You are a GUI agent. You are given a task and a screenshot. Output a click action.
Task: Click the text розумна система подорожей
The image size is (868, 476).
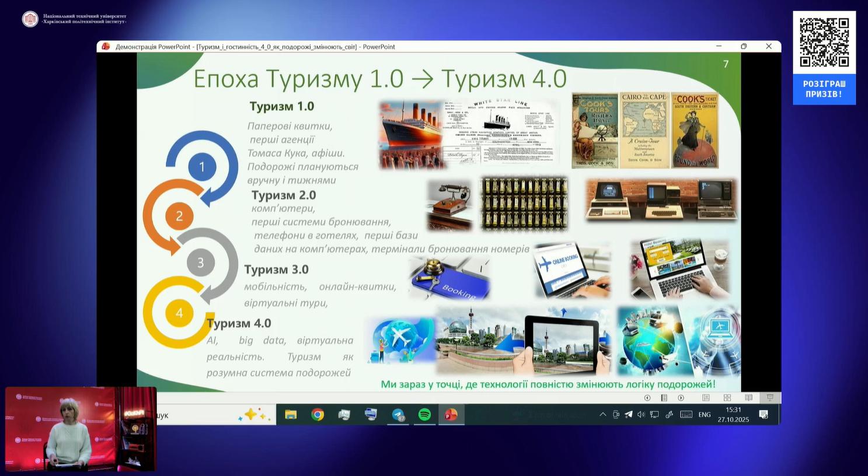[x=278, y=373]
